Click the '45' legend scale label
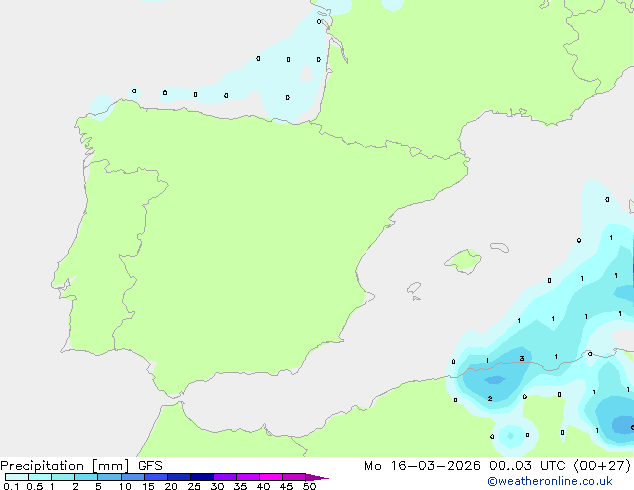 click(286, 486)
